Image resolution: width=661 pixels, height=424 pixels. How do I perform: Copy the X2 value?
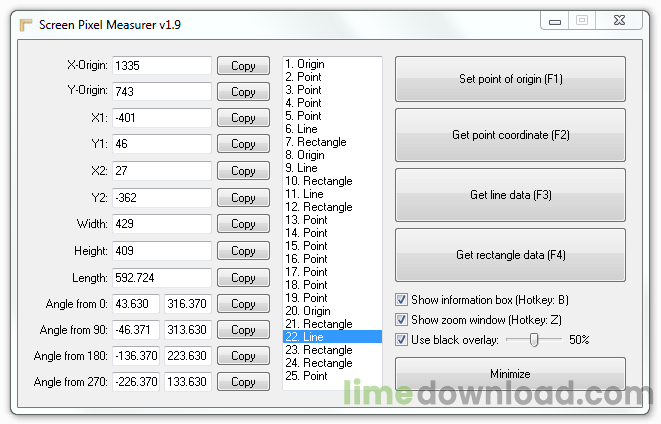point(243,171)
